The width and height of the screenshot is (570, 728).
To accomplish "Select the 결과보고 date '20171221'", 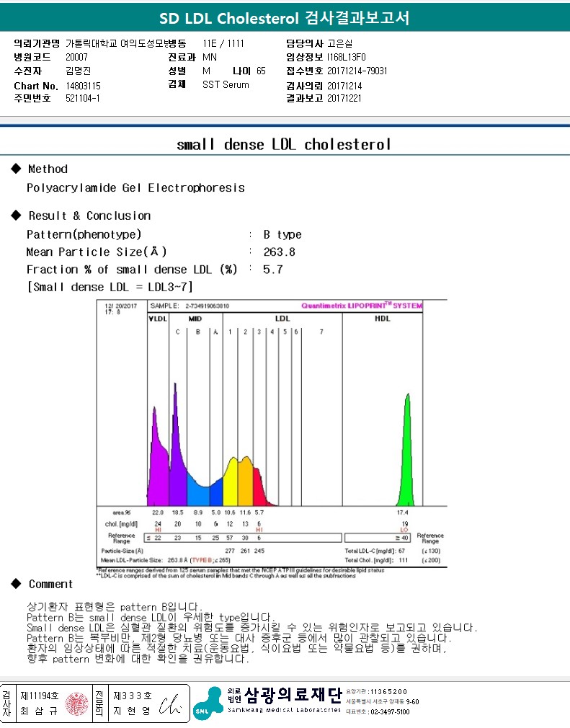I will coord(344,98).
